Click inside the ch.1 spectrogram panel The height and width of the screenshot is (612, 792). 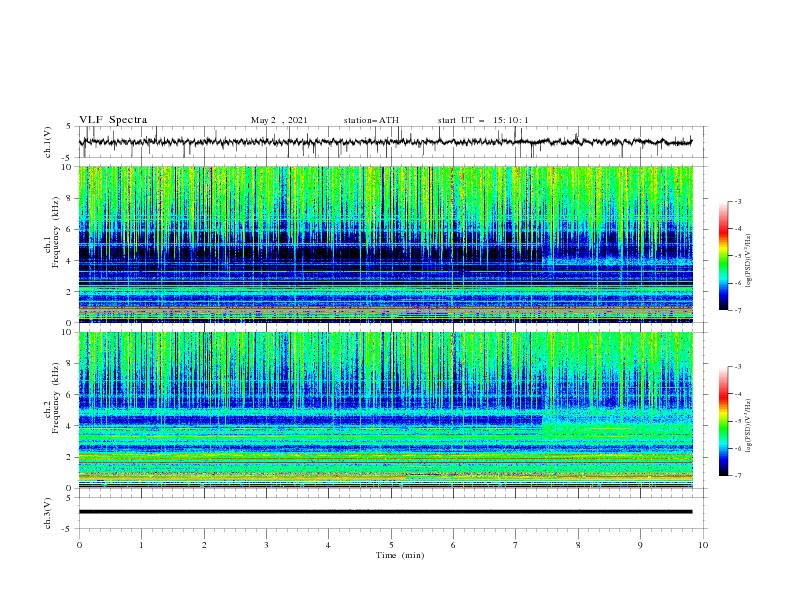(386, 244)
